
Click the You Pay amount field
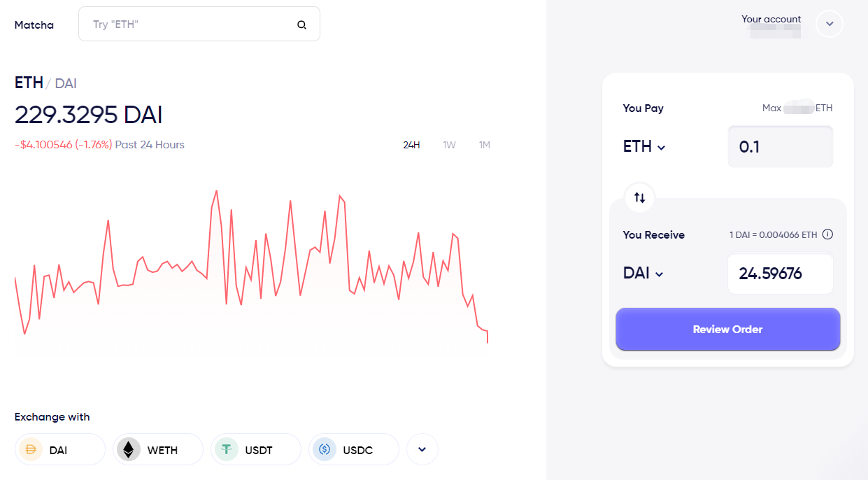pyautogui.click(x=781, y=147)
